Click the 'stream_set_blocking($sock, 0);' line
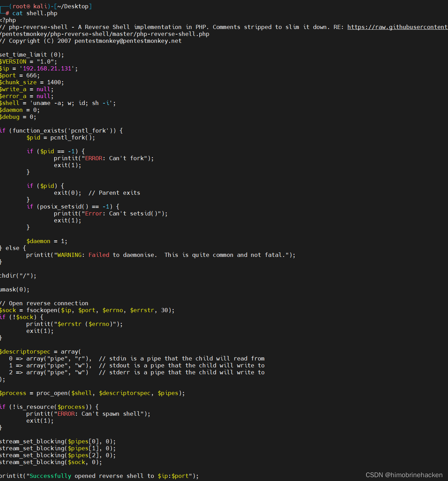Image resolution: width=448 pixels, height=481 pixels. tap(51, 462)
